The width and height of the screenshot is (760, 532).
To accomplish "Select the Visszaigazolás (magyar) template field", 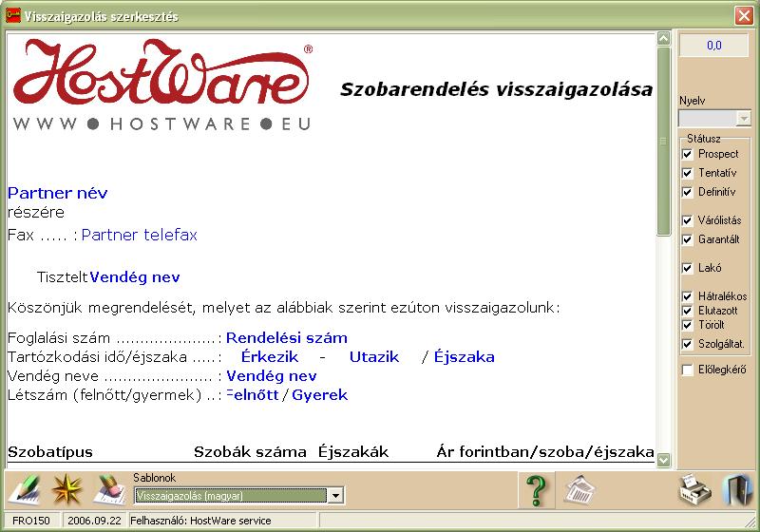I will point(231,496).
